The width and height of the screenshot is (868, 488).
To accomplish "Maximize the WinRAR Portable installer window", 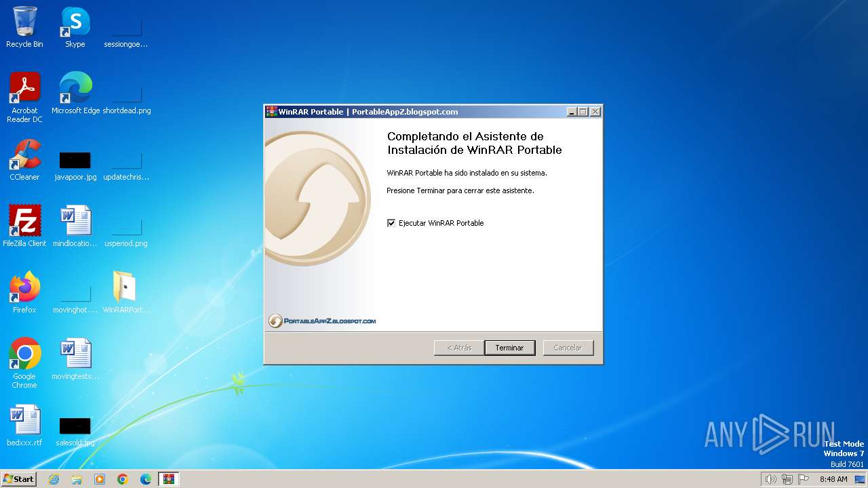I will coord(583,112).
